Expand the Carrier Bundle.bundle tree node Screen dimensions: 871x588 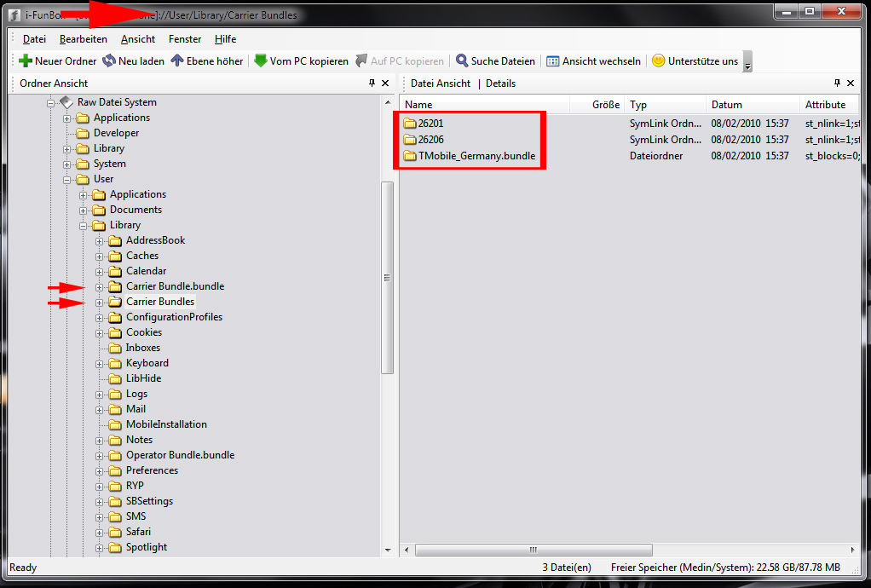click(100, 287)
